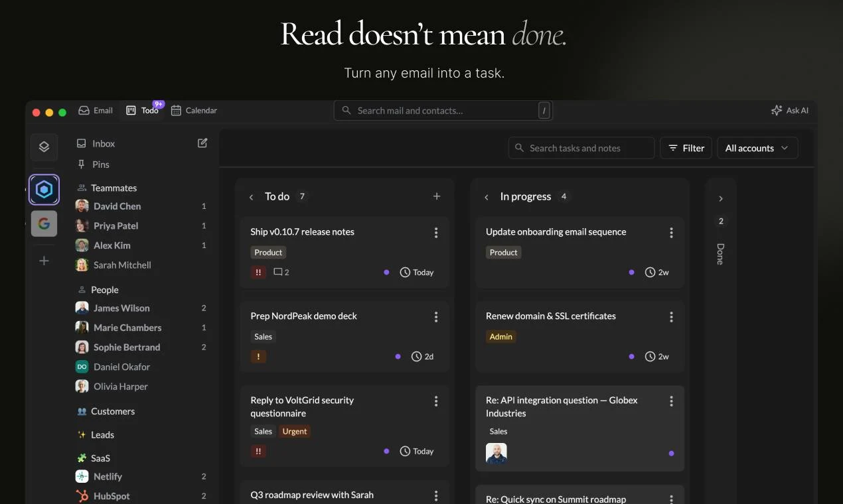Open the layers workspace icon in sidebar
The width and height of the screenshot is (843, 504).
pos(44,147)
